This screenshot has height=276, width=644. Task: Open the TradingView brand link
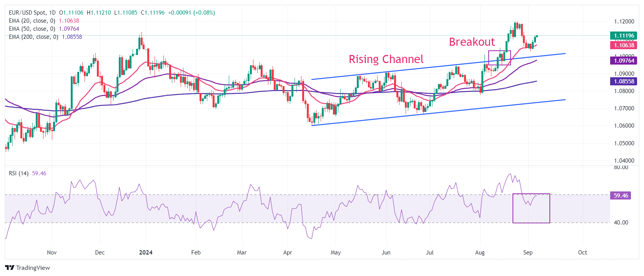[x=28, y=268]
